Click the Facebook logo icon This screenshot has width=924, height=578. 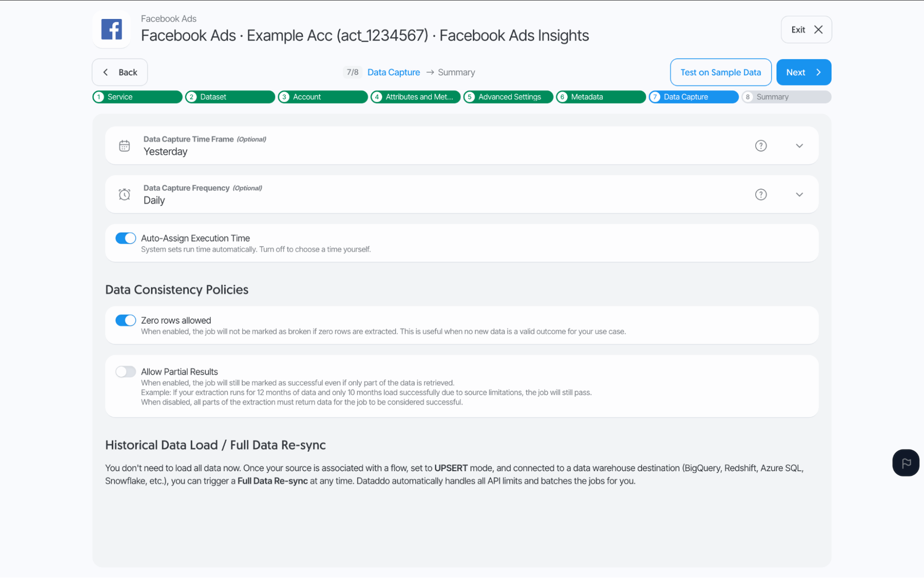click(x=111, y=29)
